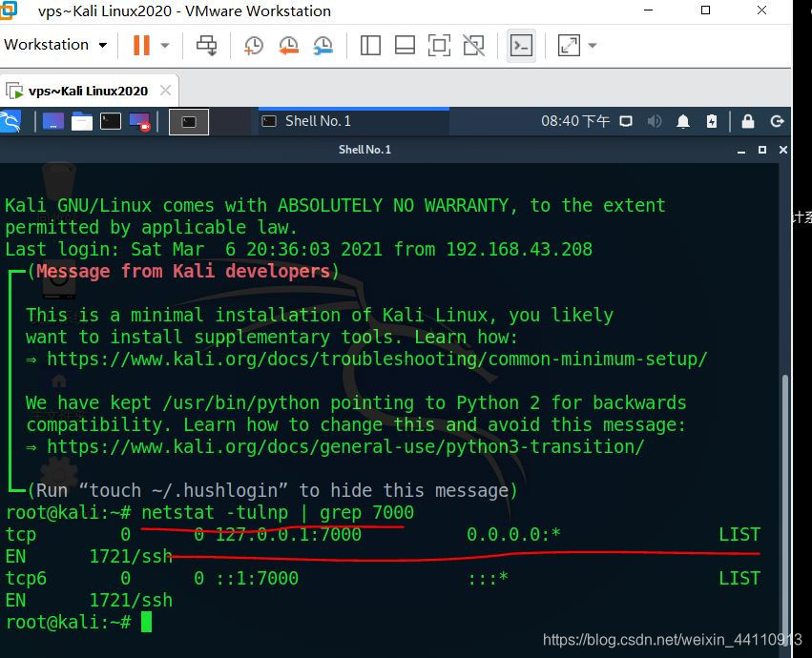This screenshot has width=812, height=658.
Task: Click the ::1:7000 IPv6 address text
Action: pos(257,578)
